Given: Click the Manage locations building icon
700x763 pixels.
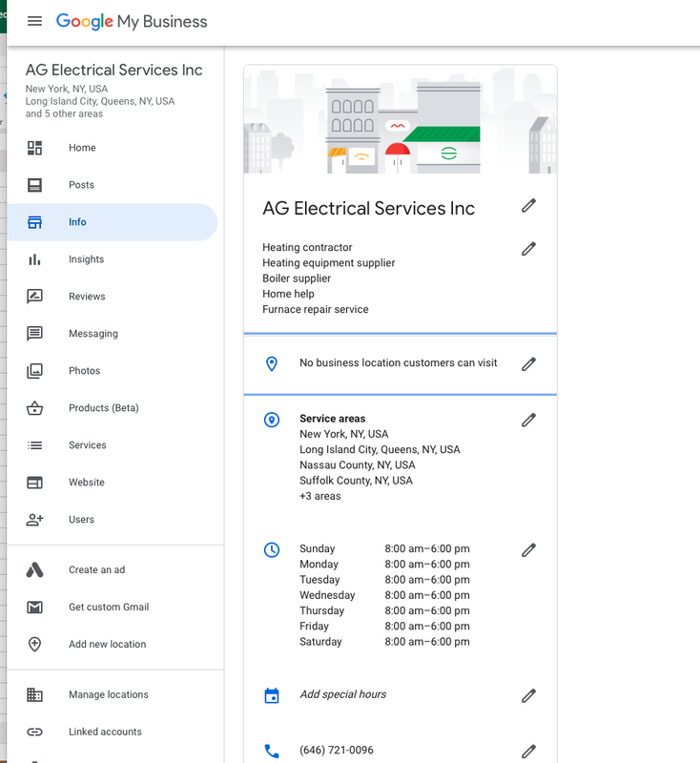Looking at the screenshot, I should point(34,695).
